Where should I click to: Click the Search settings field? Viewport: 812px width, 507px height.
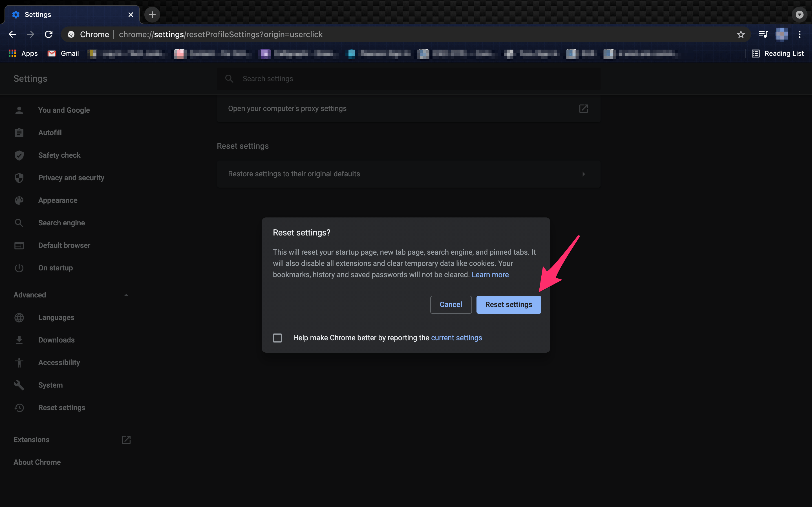(x=408, y=79)
